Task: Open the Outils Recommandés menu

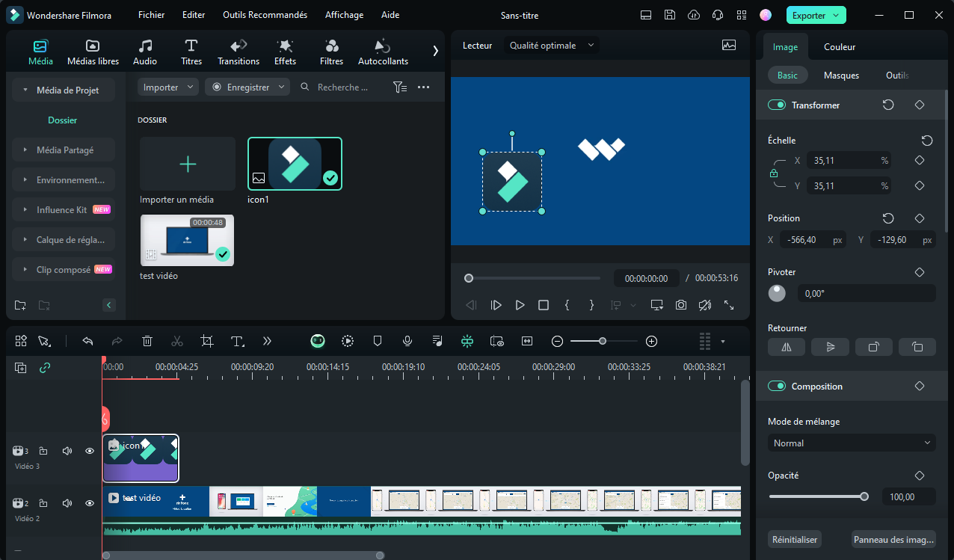Action: tap(265, 15)
